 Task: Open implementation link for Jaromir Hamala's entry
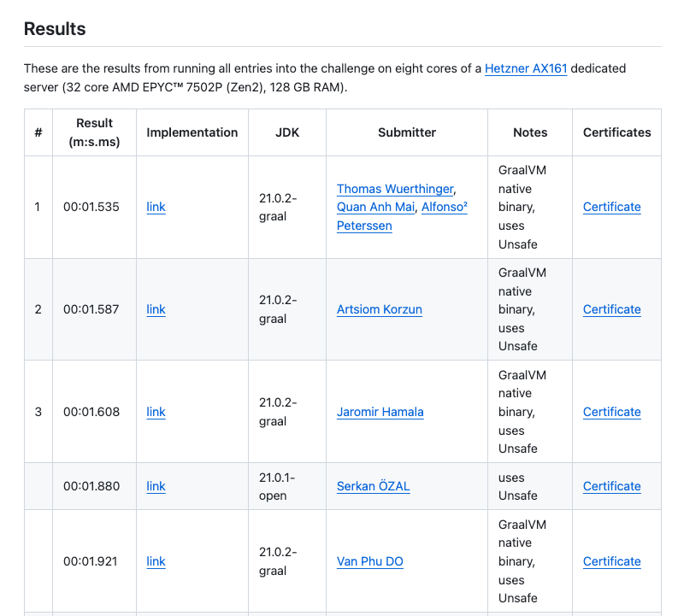156,412
